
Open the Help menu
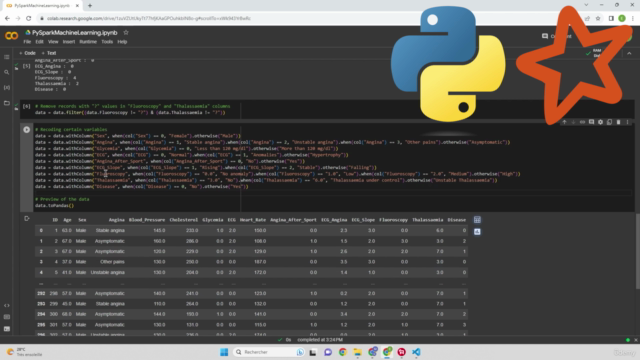(122, 42)
